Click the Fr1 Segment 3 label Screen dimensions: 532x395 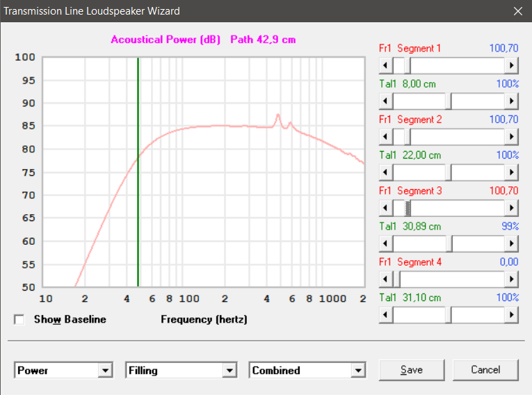410,191
